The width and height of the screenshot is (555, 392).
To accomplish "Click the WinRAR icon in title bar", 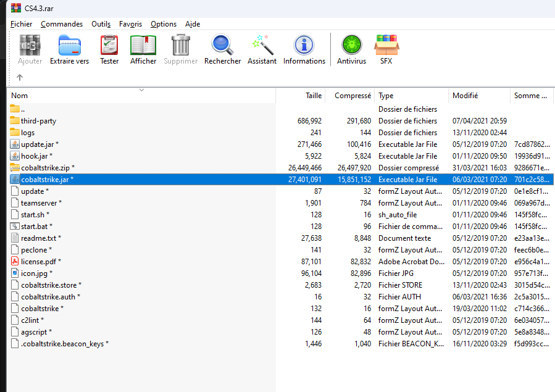I will coord(16,8).
